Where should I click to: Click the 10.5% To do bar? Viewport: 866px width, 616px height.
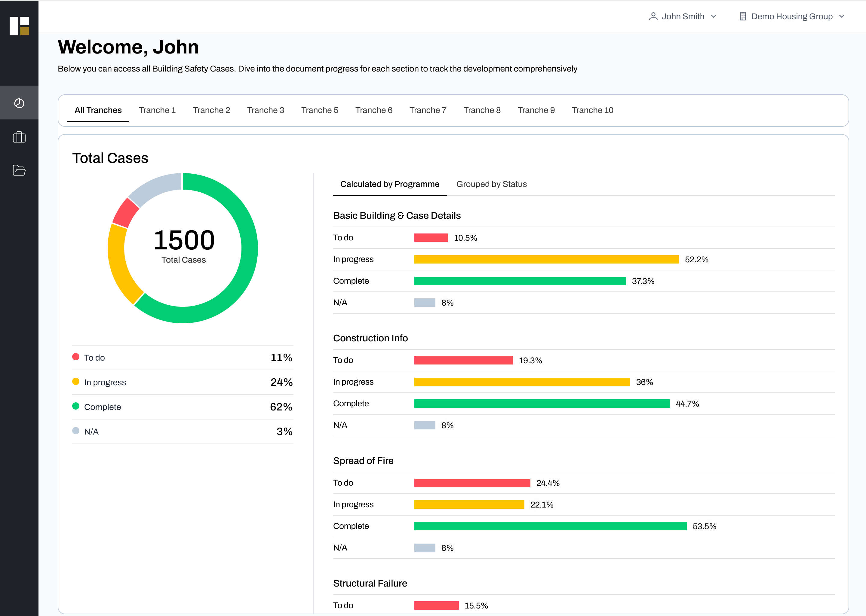431,238
